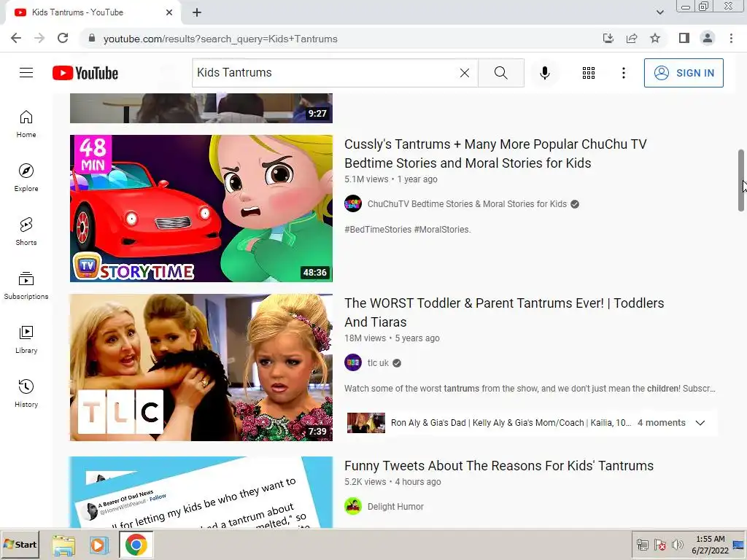Open the tlc uk channel avatar
Viewport: 747px width, 560px height.
[x=353, y=363]
